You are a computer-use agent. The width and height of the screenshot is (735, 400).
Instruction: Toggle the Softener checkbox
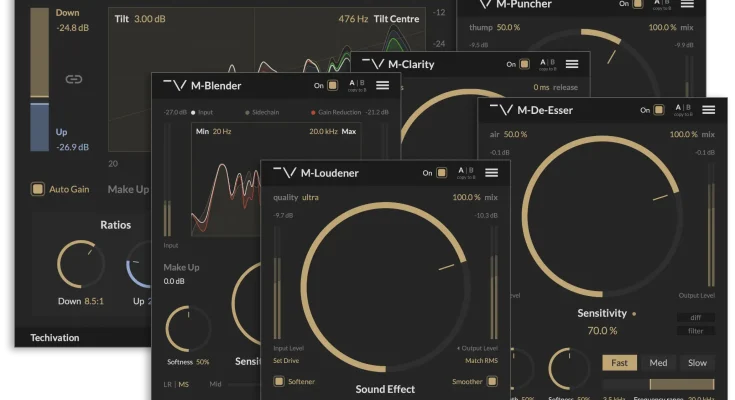[x=279, y=381]
